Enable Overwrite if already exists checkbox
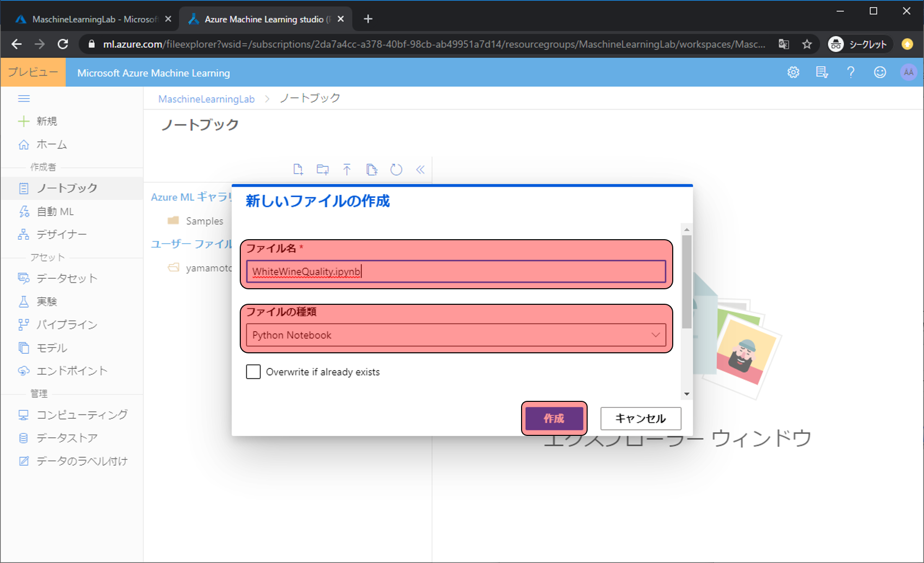Image resolution: width=924 pixels, height=563 pixels. (x=253, y=372)
